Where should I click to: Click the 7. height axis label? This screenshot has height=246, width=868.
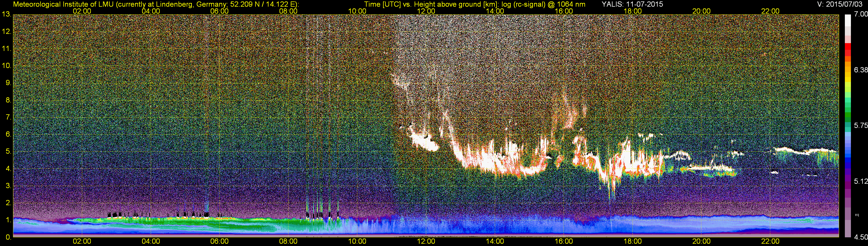point(8,117)
